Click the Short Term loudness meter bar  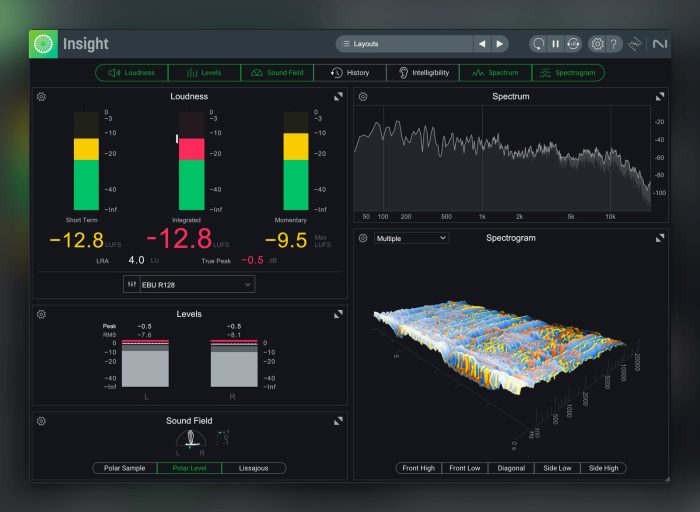pyautogui.click(x=86, y=161)
